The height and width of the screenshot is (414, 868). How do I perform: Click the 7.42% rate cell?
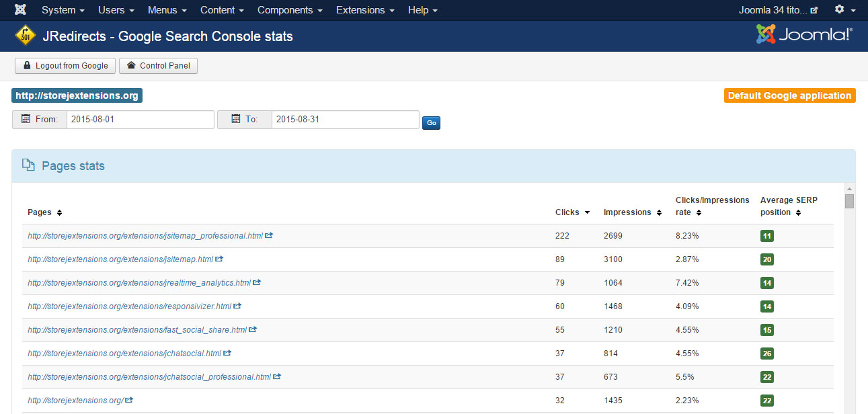click(x=687, y=283)
